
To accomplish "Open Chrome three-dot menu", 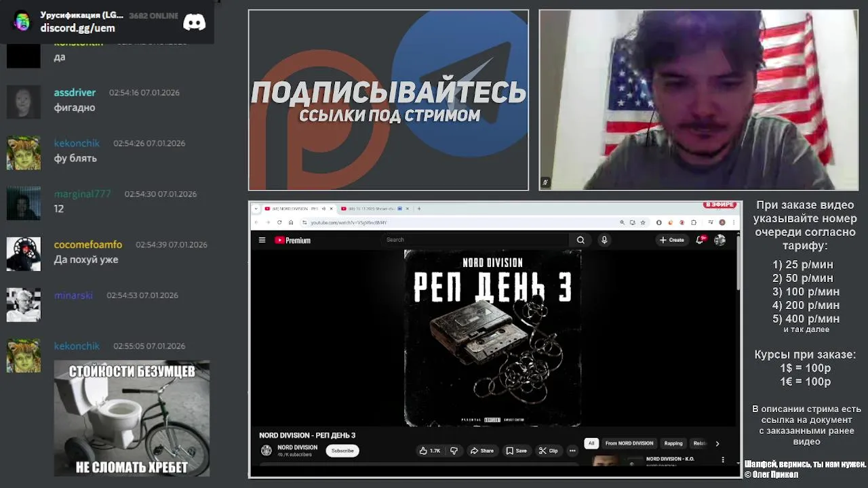I will pos(734,222).
